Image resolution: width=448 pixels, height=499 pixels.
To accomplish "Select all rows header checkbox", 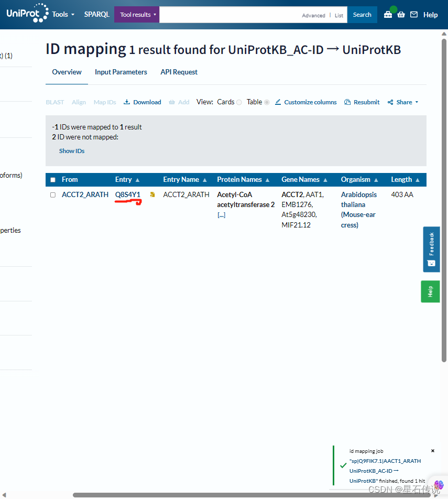I will [x=53, y=180].
